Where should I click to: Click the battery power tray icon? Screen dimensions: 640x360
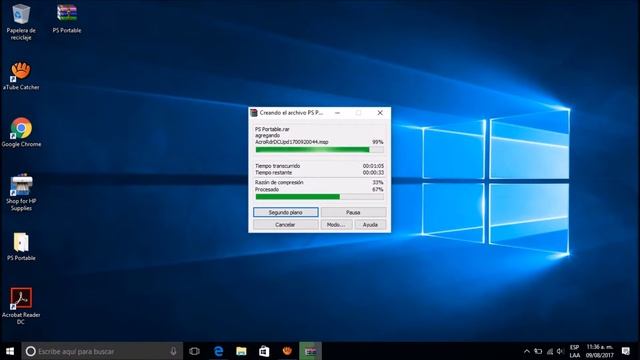click(x=538, y=351)
